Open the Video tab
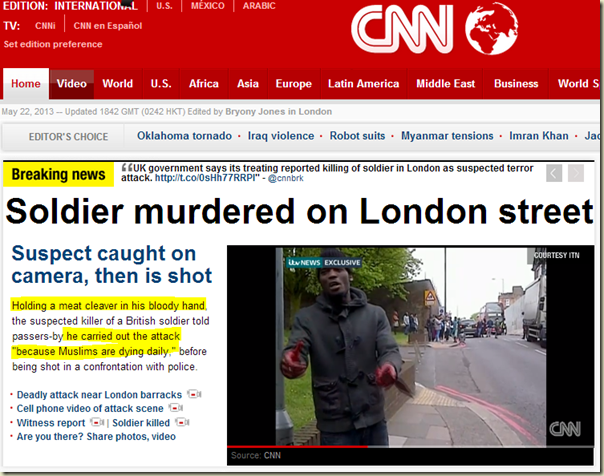 [72, 84]
